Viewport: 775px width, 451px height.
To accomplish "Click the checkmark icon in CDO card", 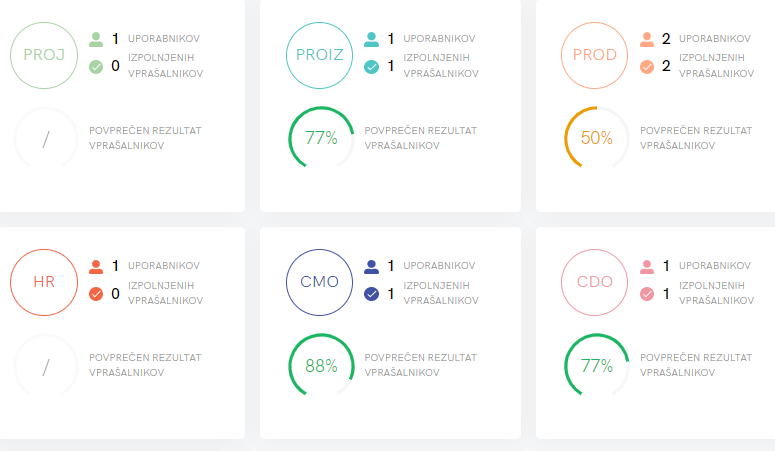I will tap(647, 294).
